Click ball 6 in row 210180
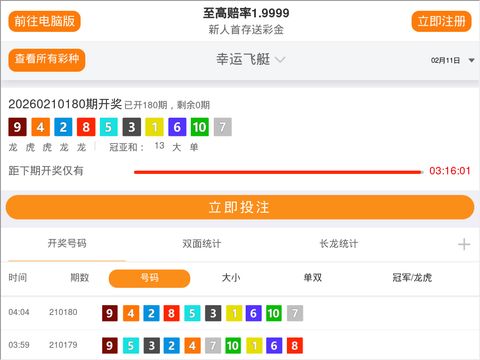This screenshot has height=360, width=480. coord(253,313)
